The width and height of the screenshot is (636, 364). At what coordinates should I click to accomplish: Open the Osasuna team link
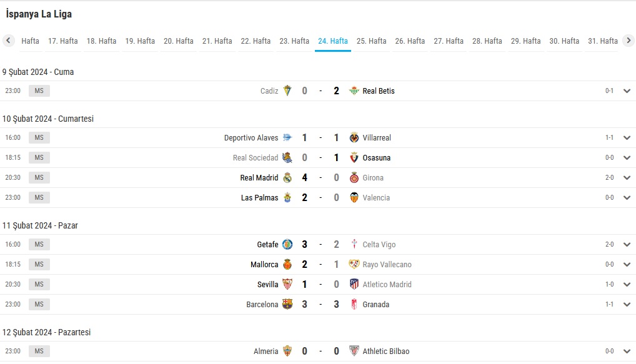point(376,158)
